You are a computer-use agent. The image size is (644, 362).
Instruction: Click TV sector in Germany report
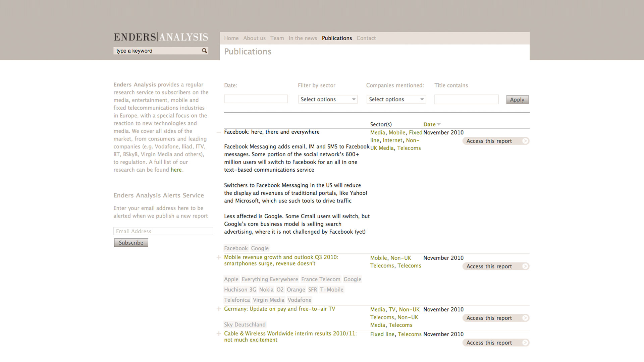point(392,310)
